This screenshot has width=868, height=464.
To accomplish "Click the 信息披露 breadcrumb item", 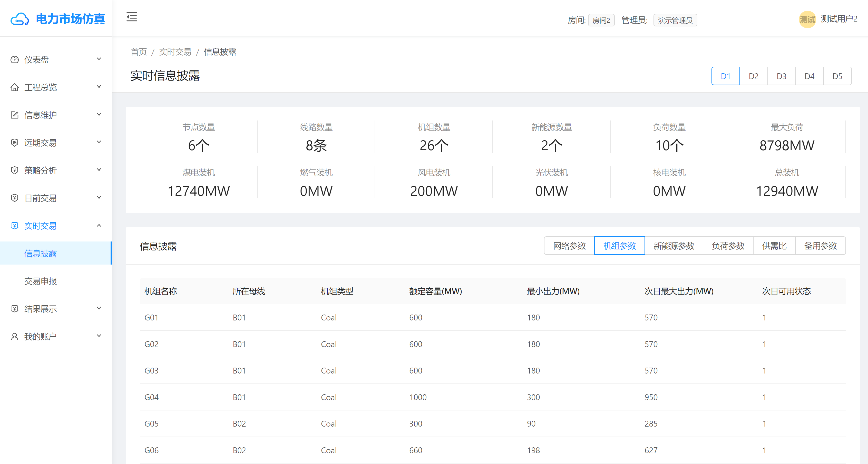I will click(220, 52).
